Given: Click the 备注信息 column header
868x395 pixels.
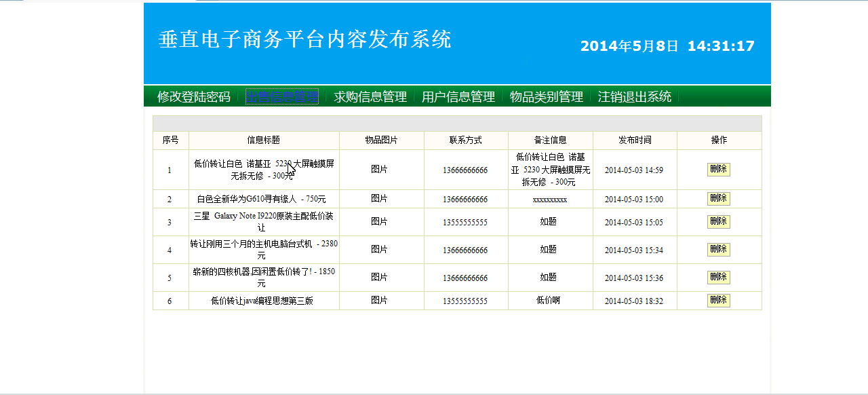Looking at the screenshot, I should click(551, 140).
